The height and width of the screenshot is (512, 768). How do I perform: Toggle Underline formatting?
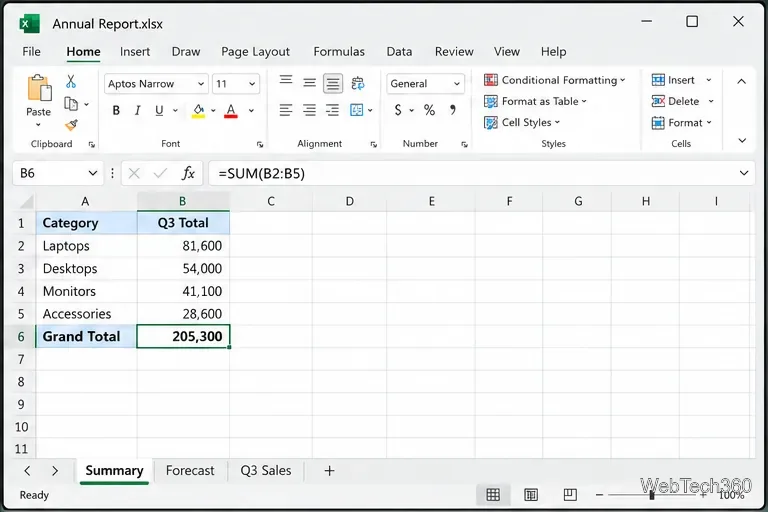pyautogui.click(x=159, y=111)
